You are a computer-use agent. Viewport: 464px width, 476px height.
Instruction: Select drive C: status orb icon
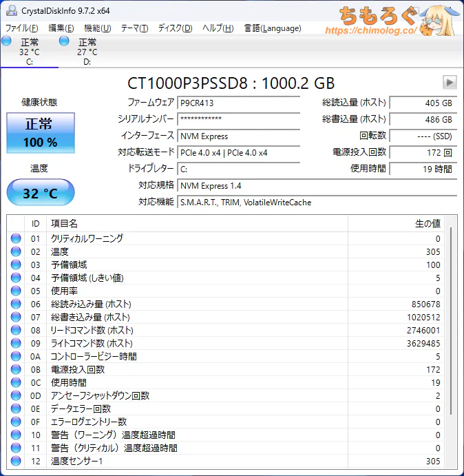pyautogui.click(x=6, y=42)
